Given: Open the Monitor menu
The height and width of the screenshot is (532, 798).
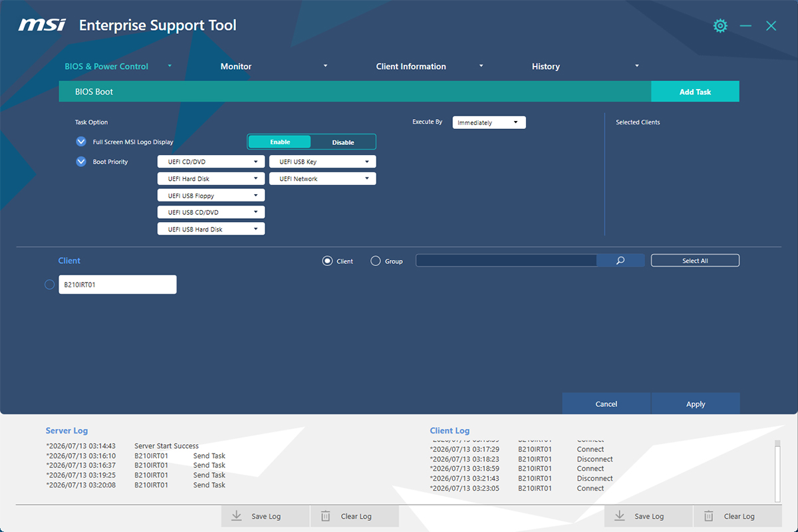Looking at the screenshot, I should pos(273,66).
